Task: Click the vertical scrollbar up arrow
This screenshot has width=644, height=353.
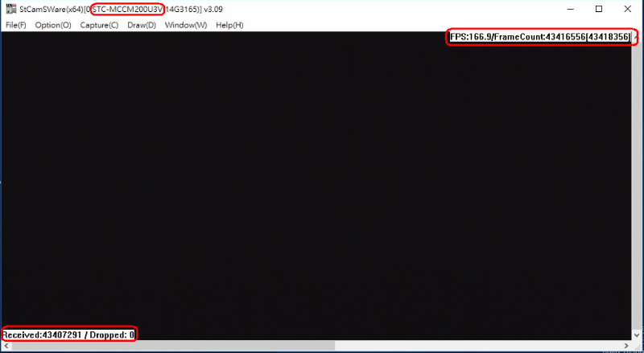Action: pyautogui.click(x=637, y=37)
